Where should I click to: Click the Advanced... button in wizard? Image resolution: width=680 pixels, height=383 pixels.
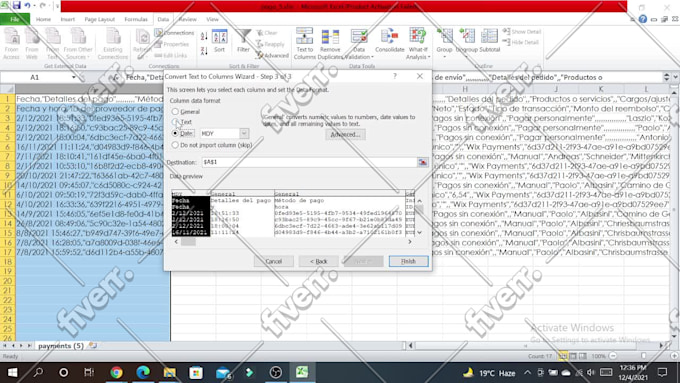[345, 134]
